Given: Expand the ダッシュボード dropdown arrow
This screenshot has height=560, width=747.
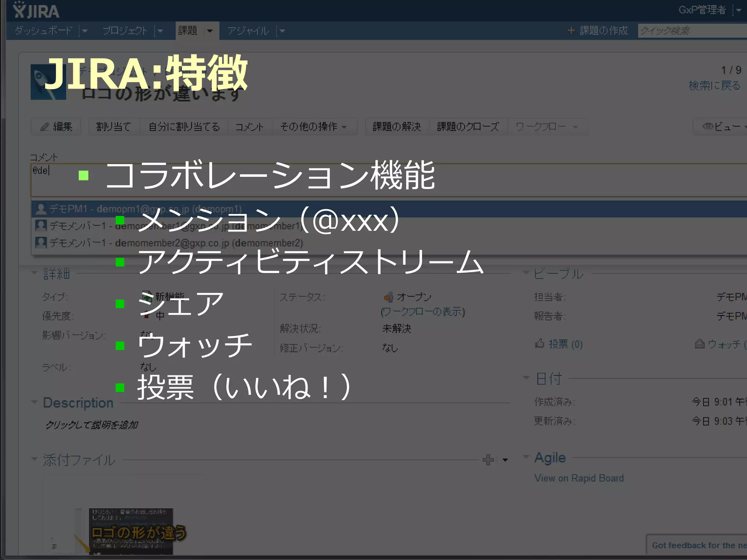Looking at the screenshot, I should 85,31.
